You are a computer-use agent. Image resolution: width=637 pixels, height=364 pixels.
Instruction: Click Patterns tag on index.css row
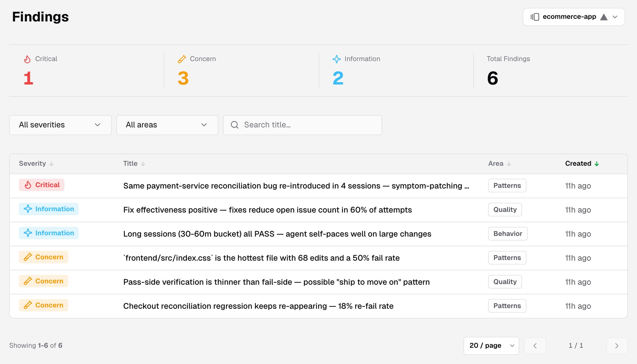[x=507, y=258]
